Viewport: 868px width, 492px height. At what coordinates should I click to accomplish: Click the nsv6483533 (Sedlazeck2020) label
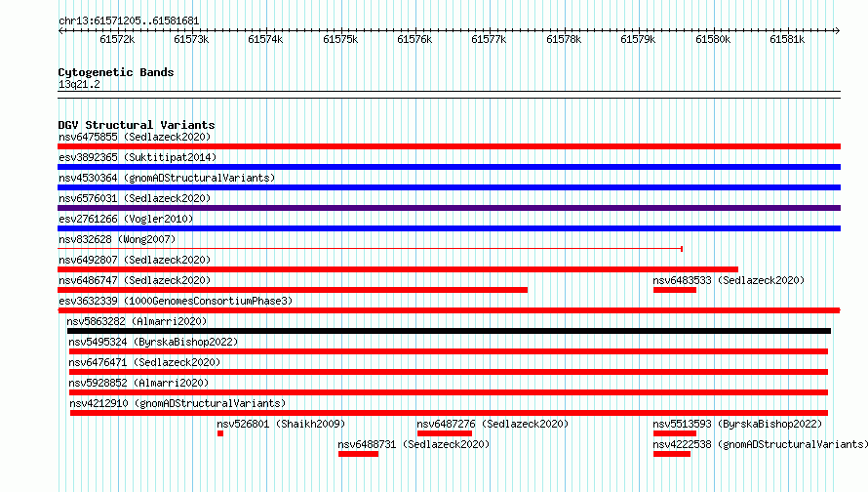[729, 280]
